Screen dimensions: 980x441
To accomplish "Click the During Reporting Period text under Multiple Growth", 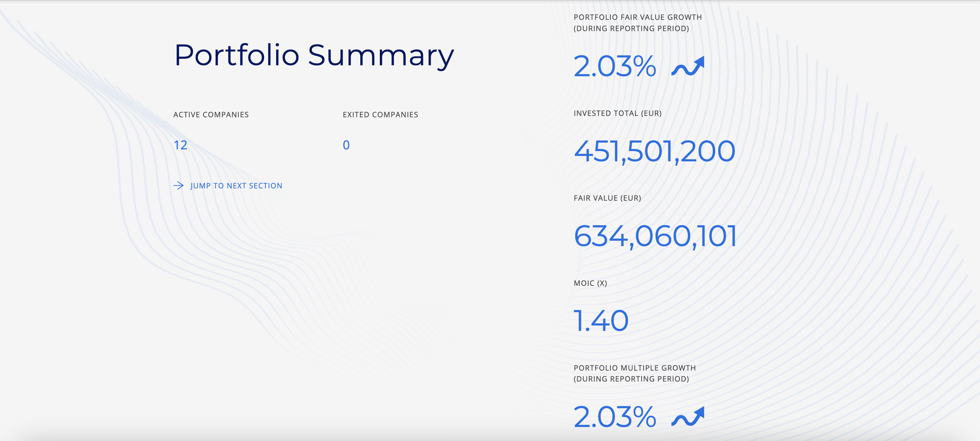I will coord(631,379).
